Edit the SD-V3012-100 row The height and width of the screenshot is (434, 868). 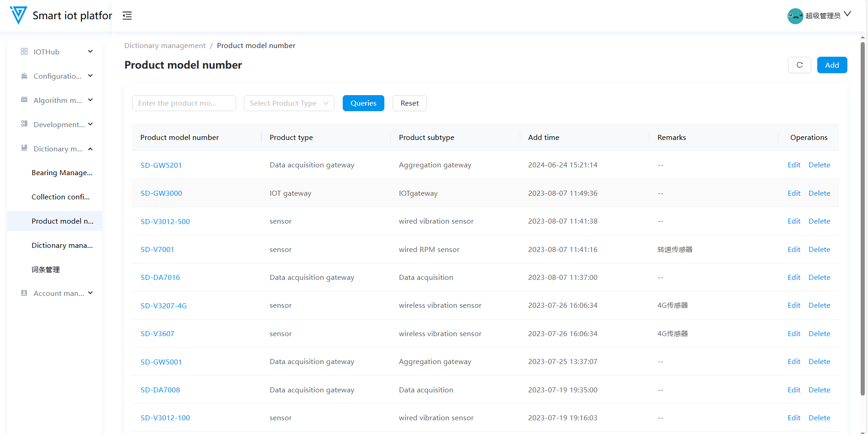click(x=794, y=418)
